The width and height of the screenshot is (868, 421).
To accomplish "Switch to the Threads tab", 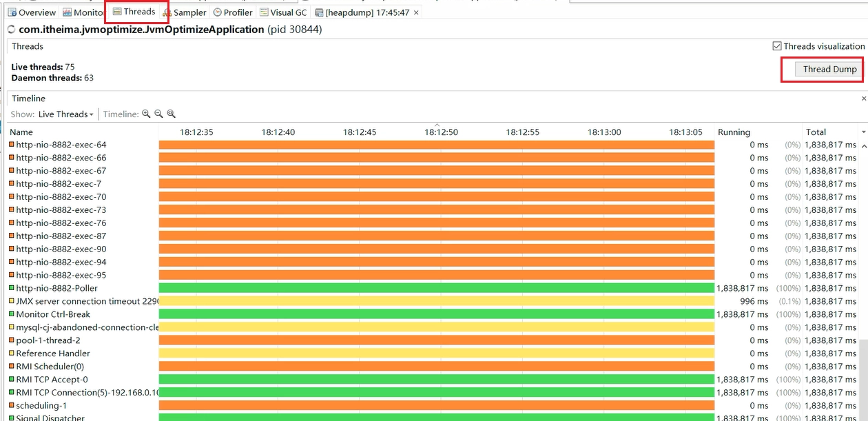I will [134, 12].
